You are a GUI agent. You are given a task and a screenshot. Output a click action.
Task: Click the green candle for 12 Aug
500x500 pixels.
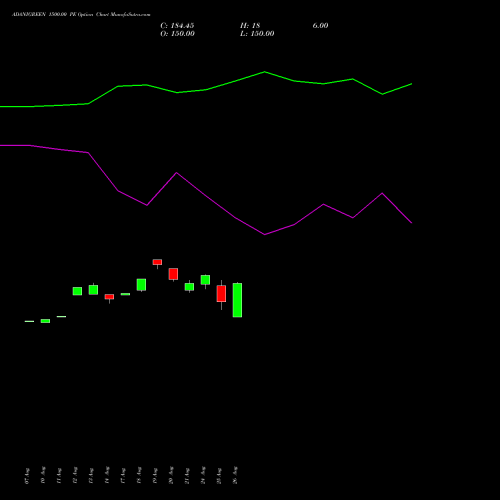[77, 291]
